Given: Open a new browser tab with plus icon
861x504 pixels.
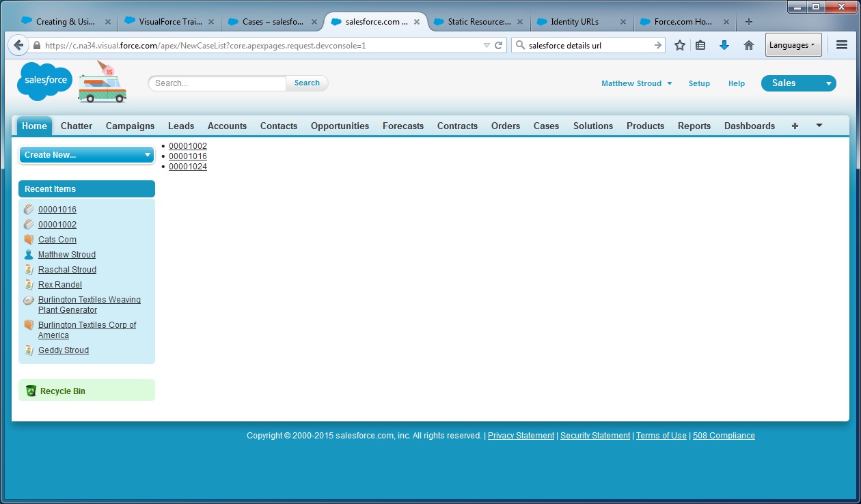Looking at the screenshot, I should click(748, 22).
